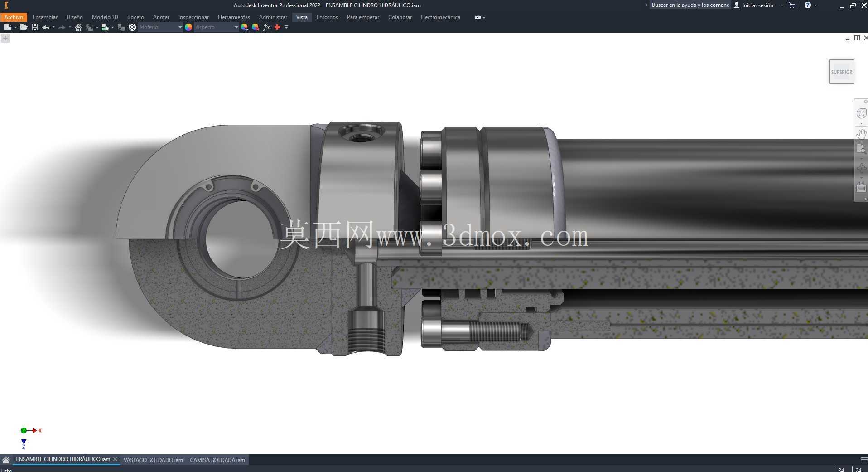Click the clear appearance color icon

click(x=256, y=27)
